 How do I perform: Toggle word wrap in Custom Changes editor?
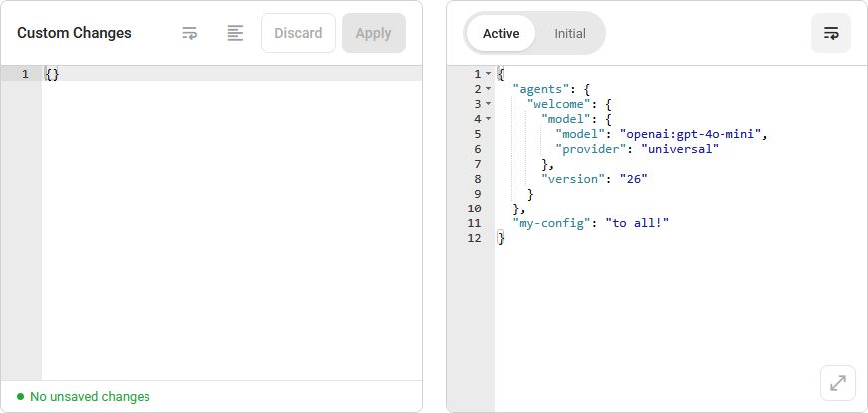(190, 33)
